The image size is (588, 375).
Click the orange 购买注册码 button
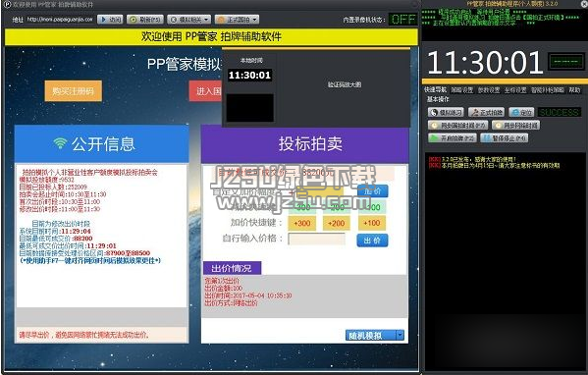click(73, 90)
